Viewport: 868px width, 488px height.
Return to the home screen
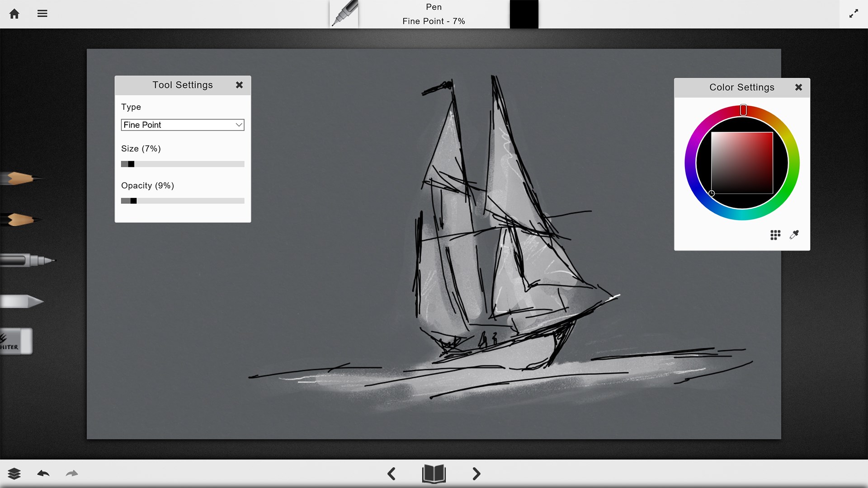tap(14, 14)
